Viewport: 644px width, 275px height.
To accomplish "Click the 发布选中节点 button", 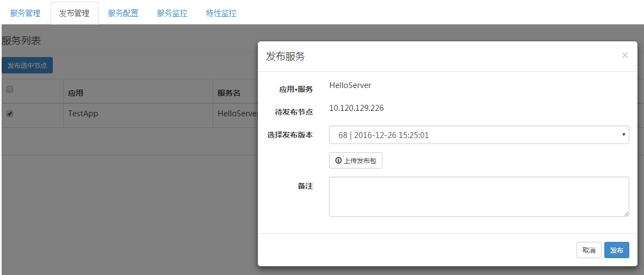I will pyautogui.click(x=27, y=65).
